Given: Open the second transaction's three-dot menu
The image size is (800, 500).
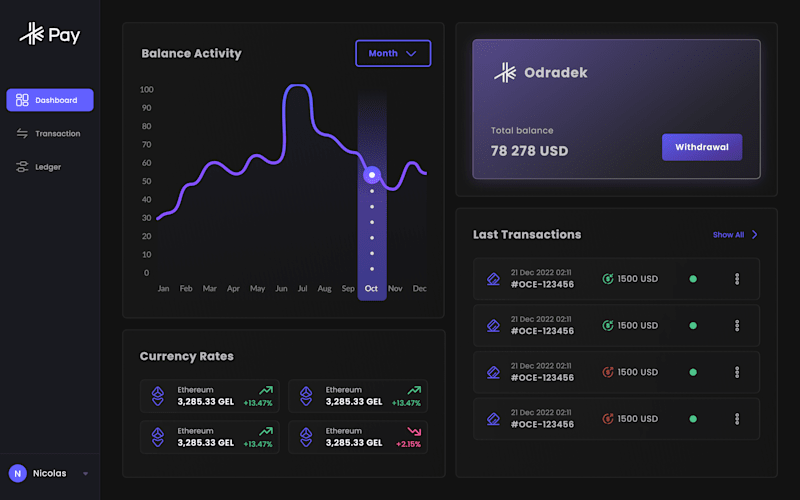Looking at the screenshot, I should pyautogui.click(x=737, y=326).
